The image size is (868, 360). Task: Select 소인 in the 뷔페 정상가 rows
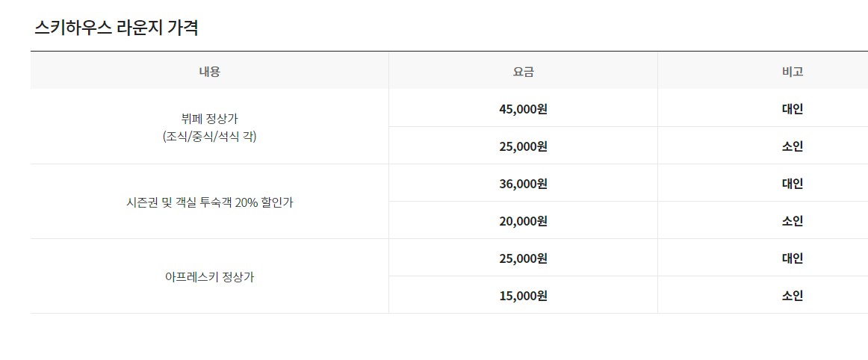792,146
